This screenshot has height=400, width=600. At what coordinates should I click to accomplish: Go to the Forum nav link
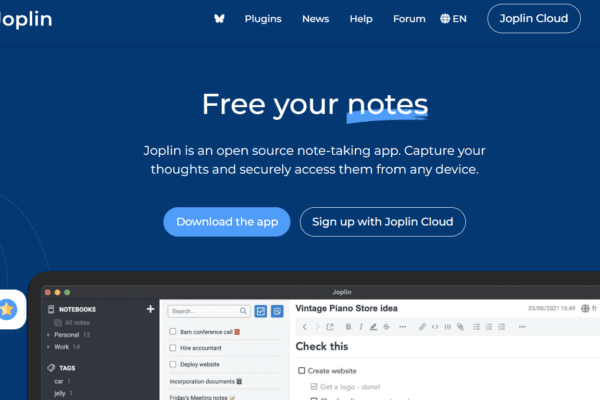click(409, 19)
